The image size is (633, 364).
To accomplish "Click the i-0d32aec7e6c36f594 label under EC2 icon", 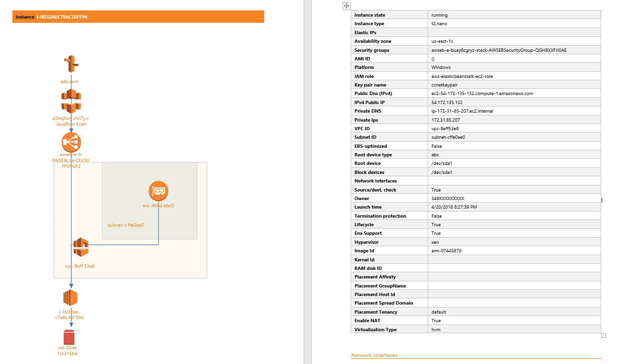I will (69, 315).
